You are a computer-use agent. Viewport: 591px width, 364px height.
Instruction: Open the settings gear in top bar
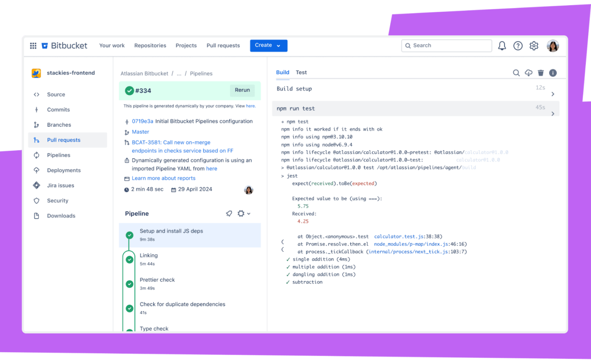[534, 46]
